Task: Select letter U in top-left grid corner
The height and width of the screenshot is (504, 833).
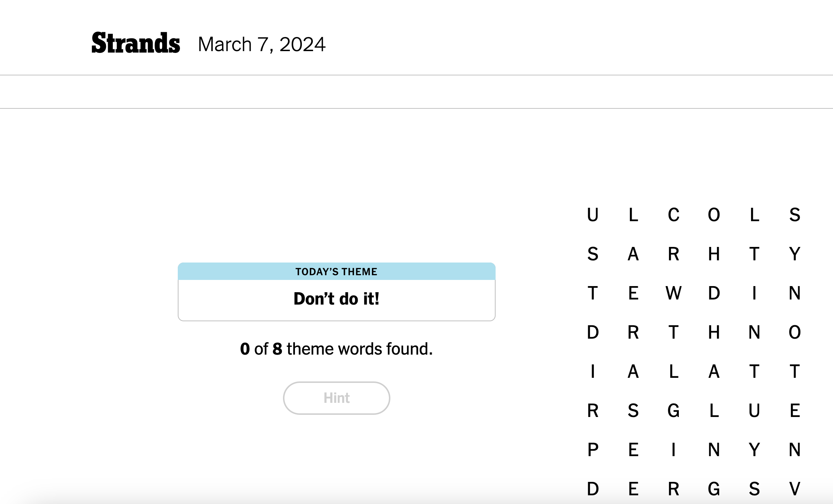Action: 593,215
